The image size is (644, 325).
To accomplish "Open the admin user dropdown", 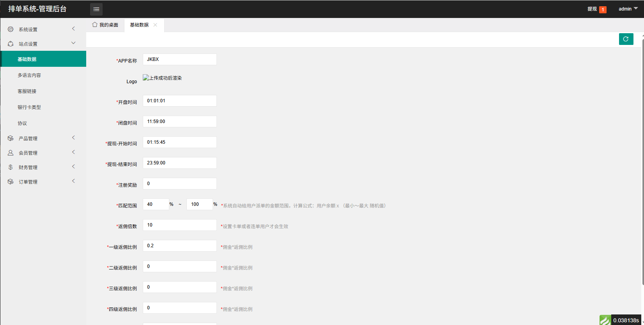I will coord(628,9).
